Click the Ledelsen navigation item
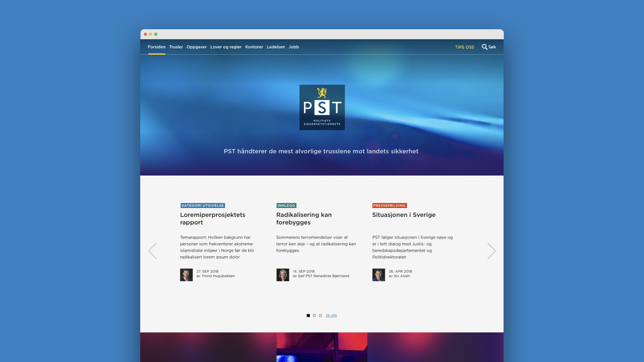The image size is (644, 362). (x=276, y=46)
